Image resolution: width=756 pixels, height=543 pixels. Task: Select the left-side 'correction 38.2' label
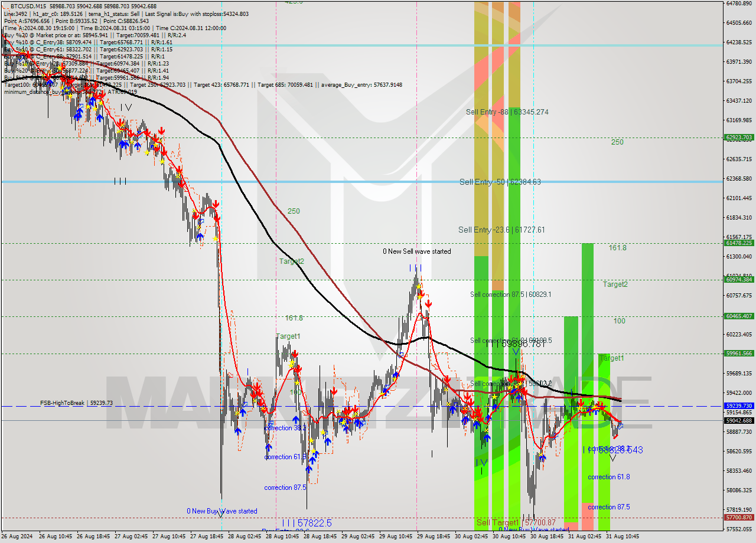coord(285,428)
